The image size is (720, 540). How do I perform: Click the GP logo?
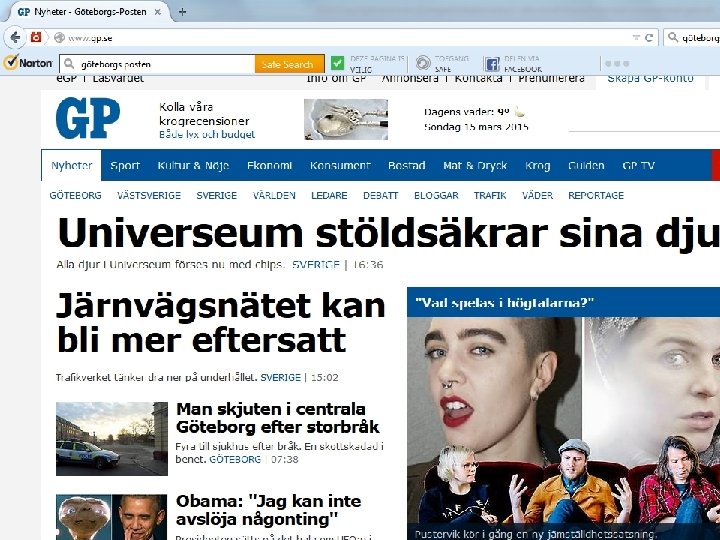[x=88, y=118]
